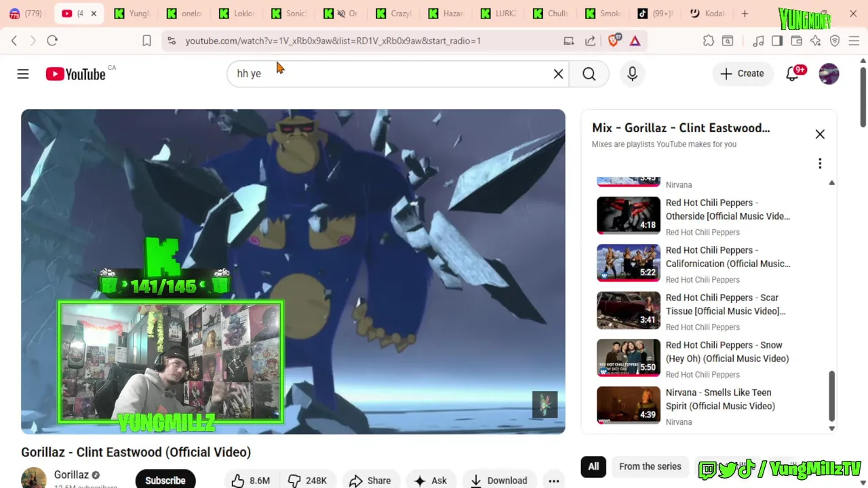The image size is (868, 488).
Task: Switch to the TikTok (99+) tab
Action: [655, 14]
